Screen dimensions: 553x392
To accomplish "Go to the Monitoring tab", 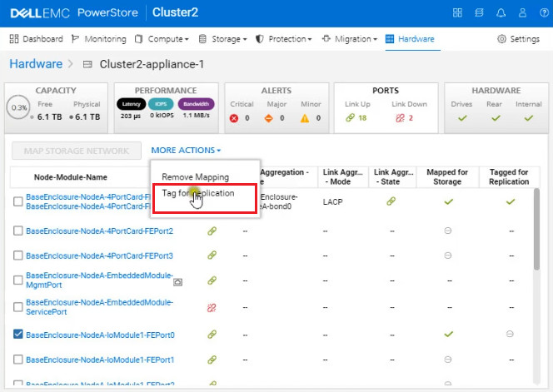I will click(x=99, y=39).
